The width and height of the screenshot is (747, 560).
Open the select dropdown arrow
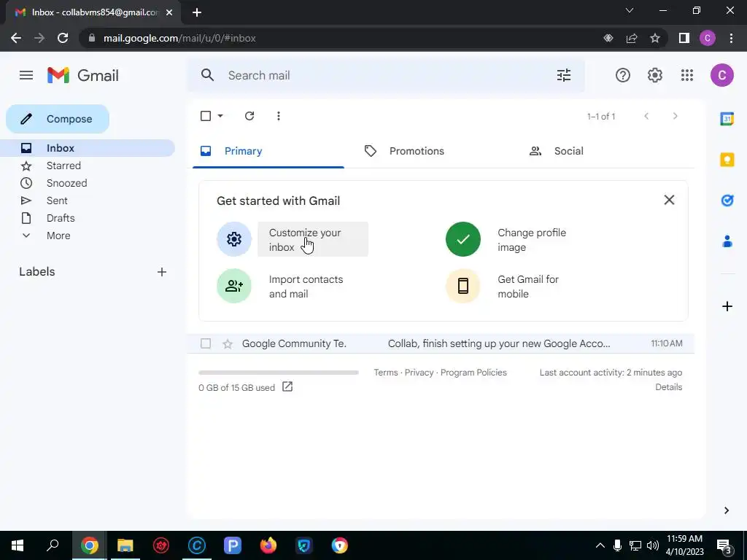click(x=220, y=116)
